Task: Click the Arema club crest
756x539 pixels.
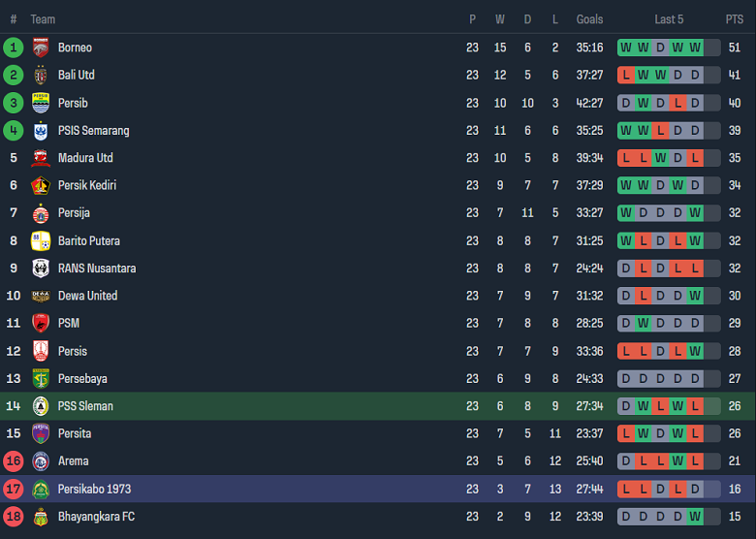Action: pos(41,461)
